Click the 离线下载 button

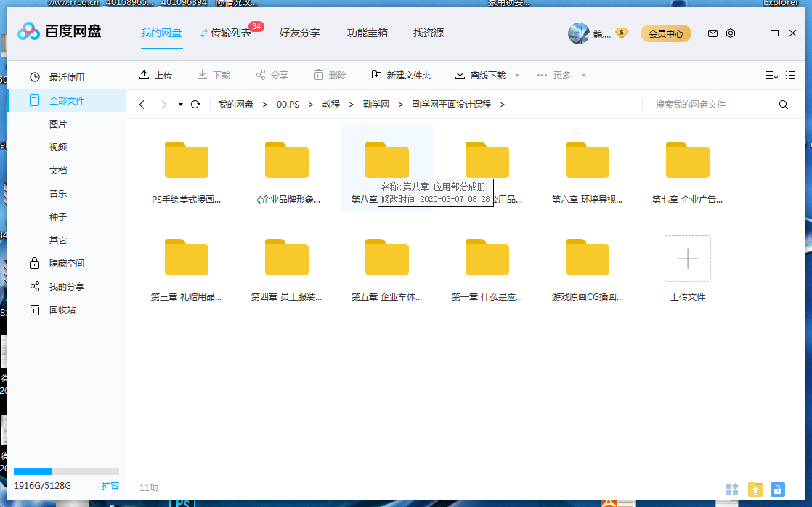[480, 75]
